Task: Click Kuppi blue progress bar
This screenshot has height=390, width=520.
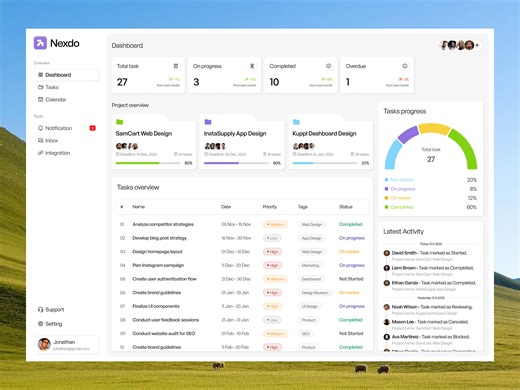Action: pos(325,163)
